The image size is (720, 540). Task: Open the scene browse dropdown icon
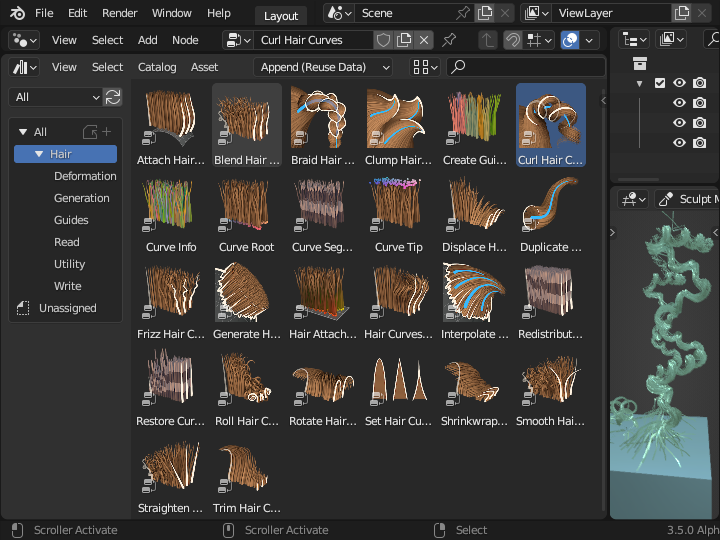point(339,13)
